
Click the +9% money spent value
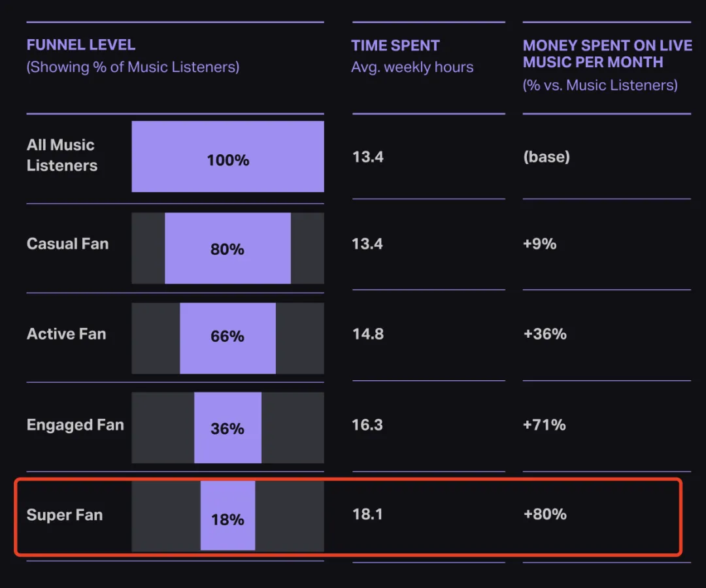coord(540,244)
